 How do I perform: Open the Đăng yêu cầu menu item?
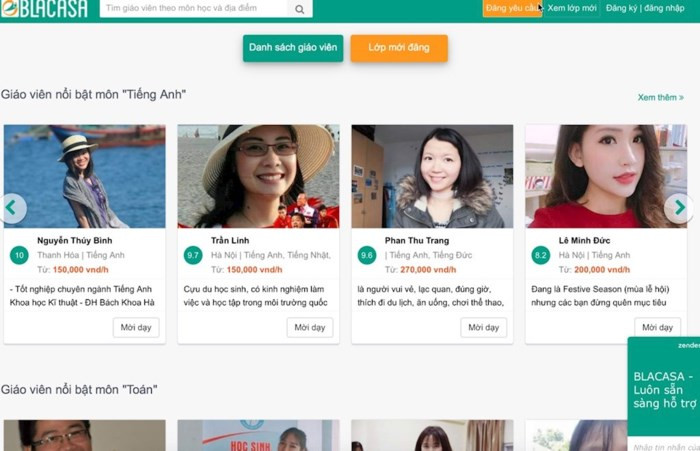(x=512, y=8)
